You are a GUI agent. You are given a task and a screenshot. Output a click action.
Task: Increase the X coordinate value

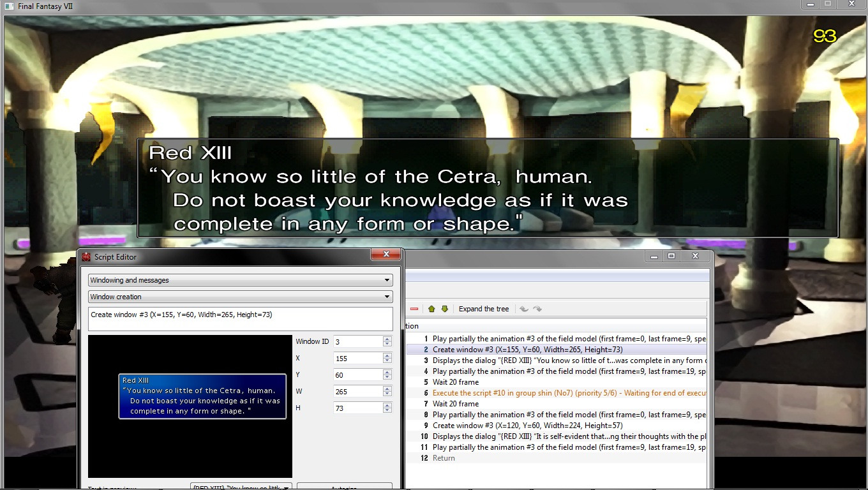click(x=387, y=355)
